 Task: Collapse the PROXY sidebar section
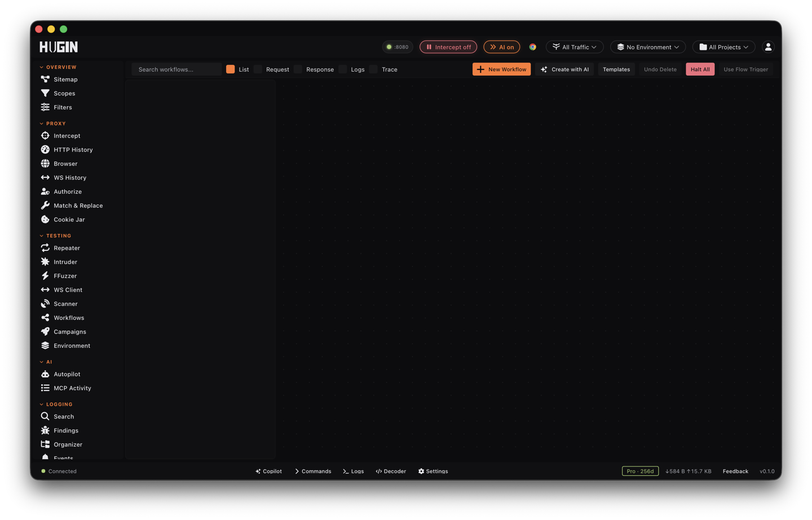52,124
